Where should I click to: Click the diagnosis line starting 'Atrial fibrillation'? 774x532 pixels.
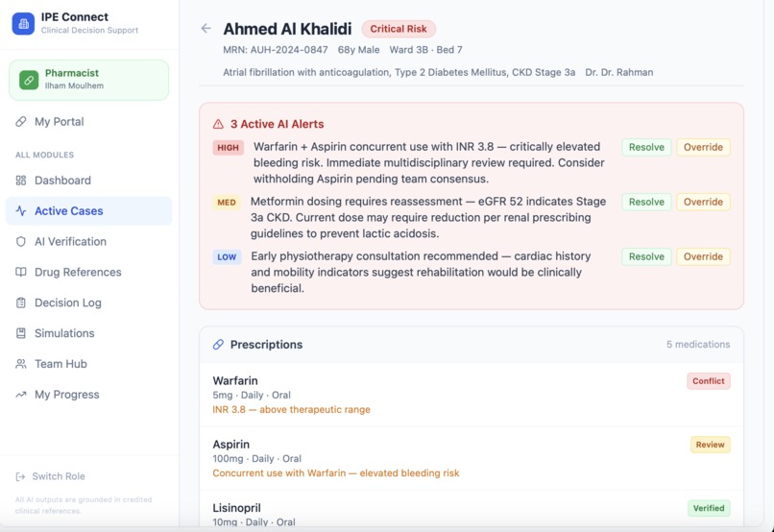399,73
